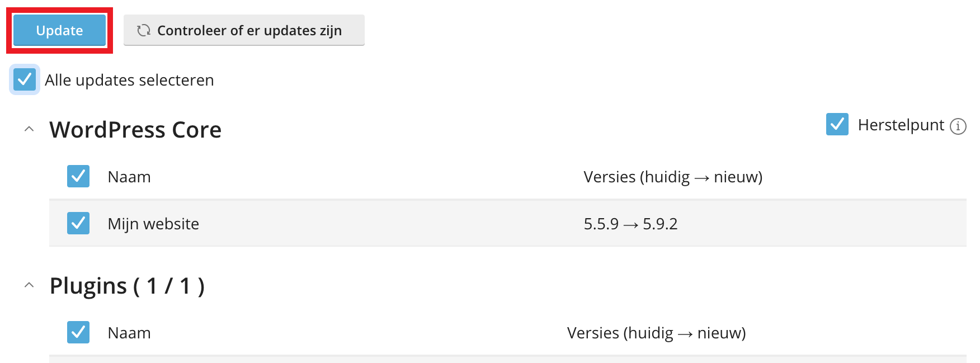This screenshot has width=980, height=363.
Task: Toggle the WordPress Core Naam header checkbox
Action: pyautogui.click(x=78, y=176)
